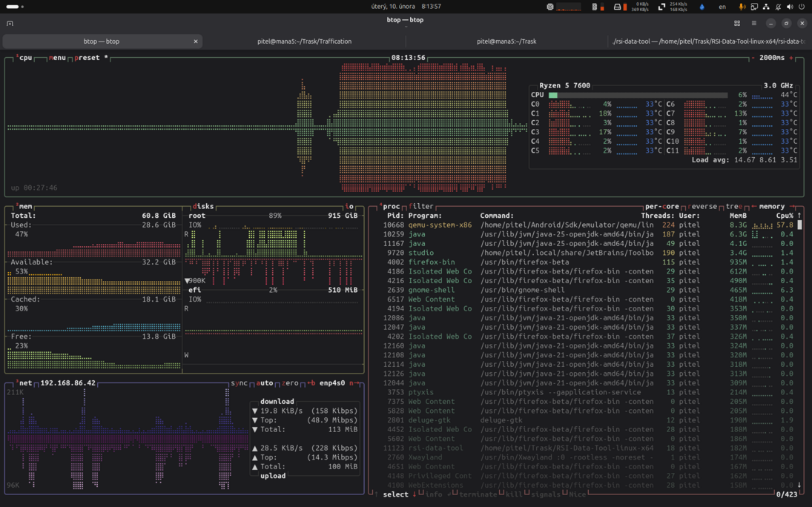Toggle net auto scaling option

(x=265, y=382)
